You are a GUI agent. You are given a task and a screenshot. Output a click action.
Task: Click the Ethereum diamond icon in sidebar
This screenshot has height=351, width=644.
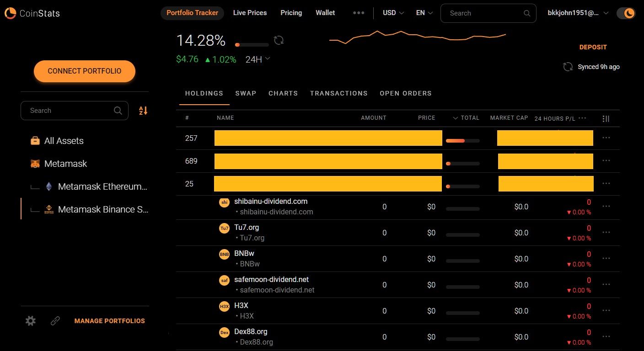[49, 186]
